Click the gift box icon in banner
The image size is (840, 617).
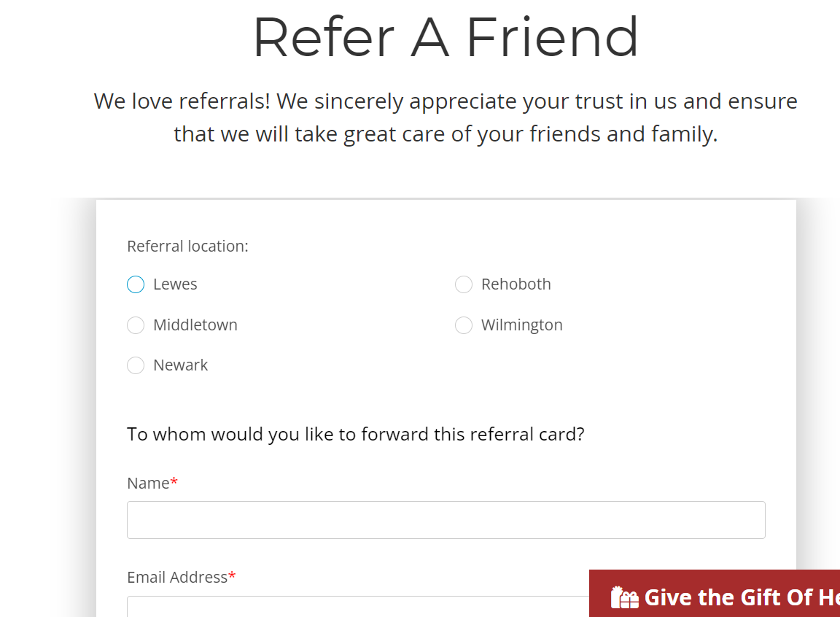click(625, 597)
